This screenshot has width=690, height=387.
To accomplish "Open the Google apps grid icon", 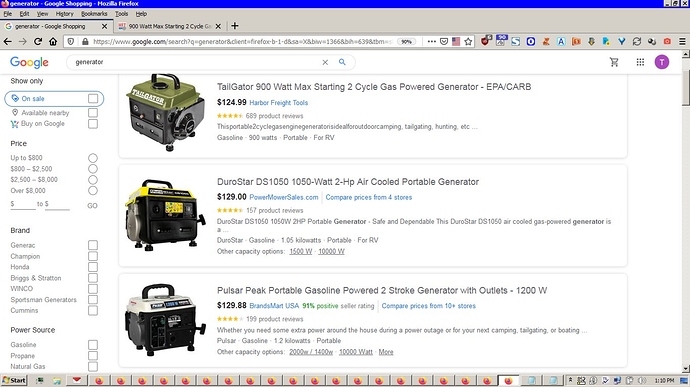I will coord(640,62).
